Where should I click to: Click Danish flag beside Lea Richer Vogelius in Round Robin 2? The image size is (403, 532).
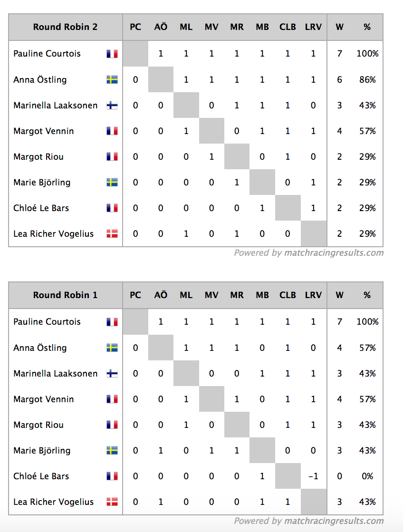112,234
